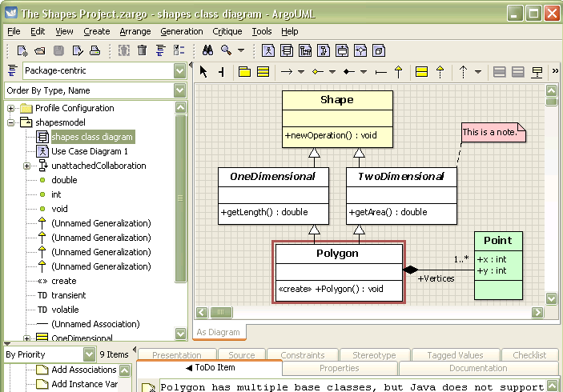Viewport: 563px width, 392px height.
Task: Click the diagram's scroll right arrow
Action: [x=537, y=313]
